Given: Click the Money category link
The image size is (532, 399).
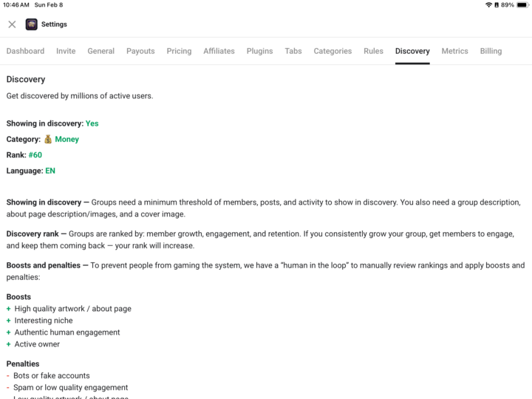Looking at the screenshot, I should (x=66, y=139).
